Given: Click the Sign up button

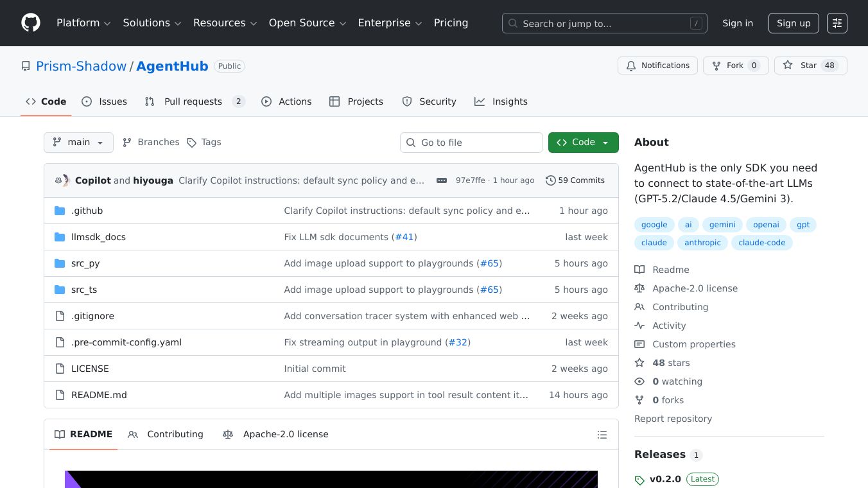Looking at the screenshot, I should (794, 23).
